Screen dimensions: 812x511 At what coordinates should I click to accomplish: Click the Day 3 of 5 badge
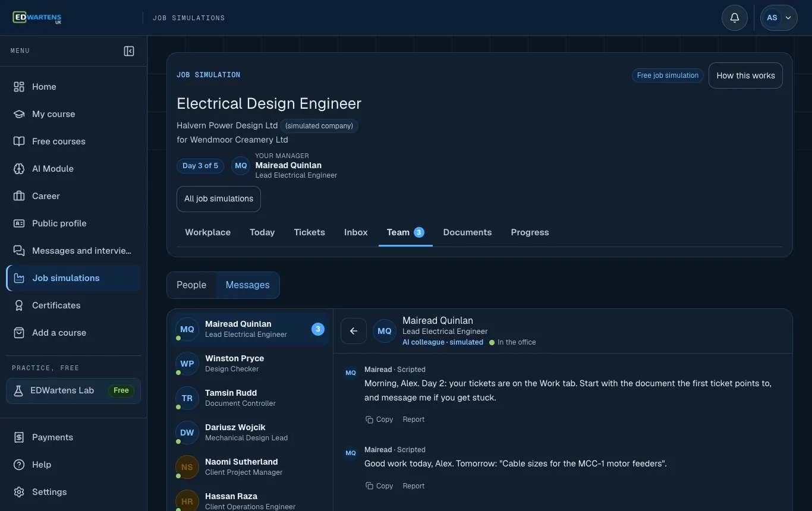click(200, 166)
